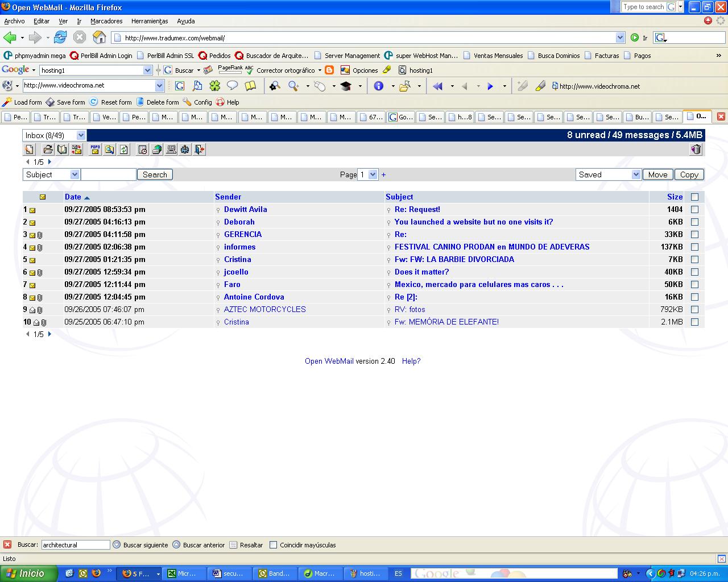
Task: Open the Ayuda menu
Action: tap(186, 21)
